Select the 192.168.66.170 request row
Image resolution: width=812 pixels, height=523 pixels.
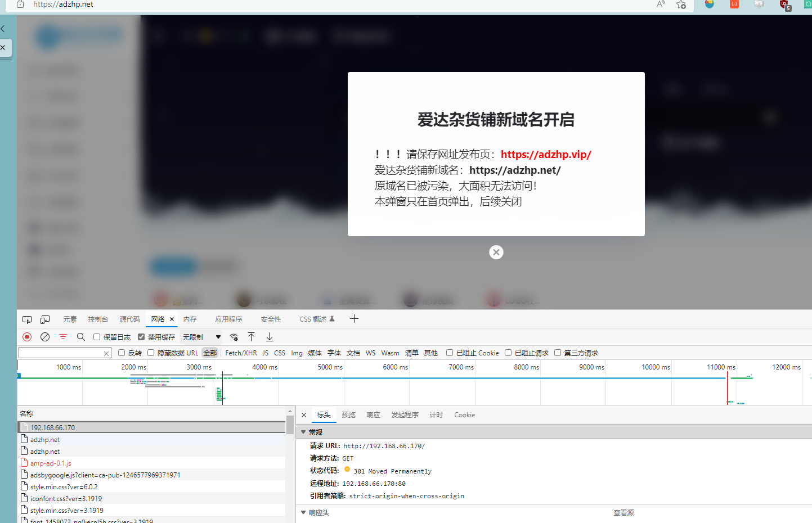(x=152, y=427)
